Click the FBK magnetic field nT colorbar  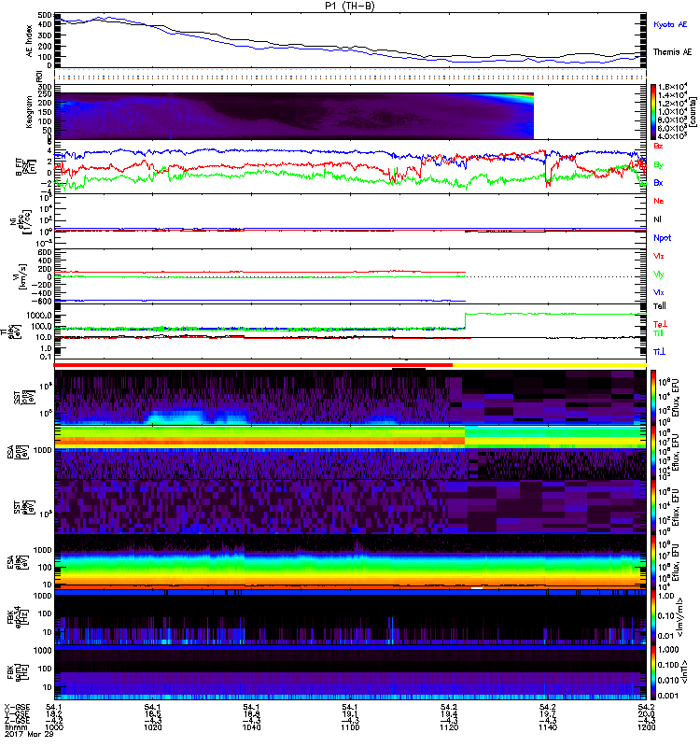pyautogui.click(x=652, y=672)
